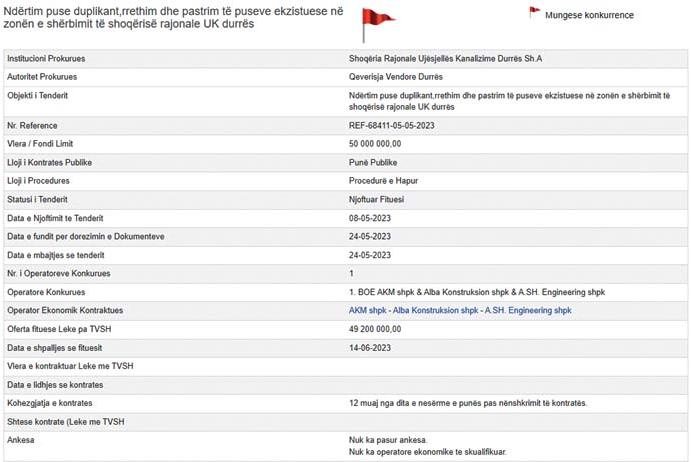The width and height of the screenshot is (691, 462).
Task: Open the AKM shpk - Alba Konstruksion winner link
Action: [460, 311]
